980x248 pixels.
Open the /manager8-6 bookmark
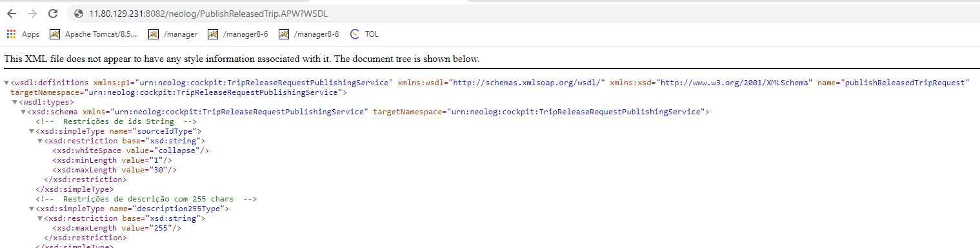click(x=237, y=34)
